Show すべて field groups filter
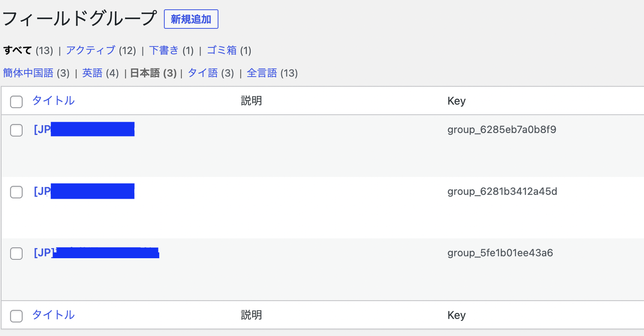 (18, 50)
